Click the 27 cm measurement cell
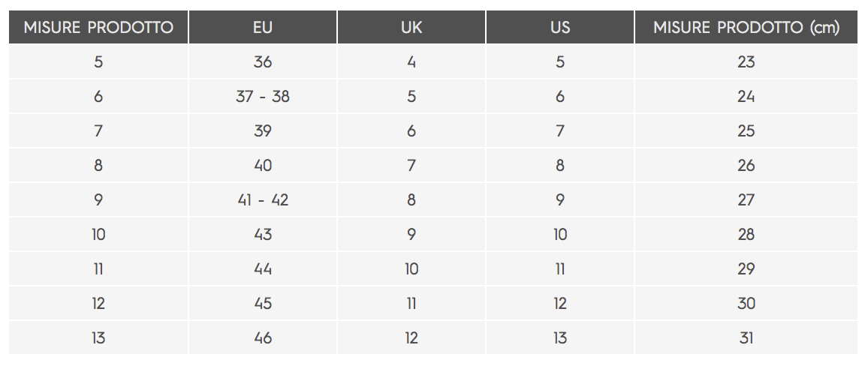 pos(746,199)
